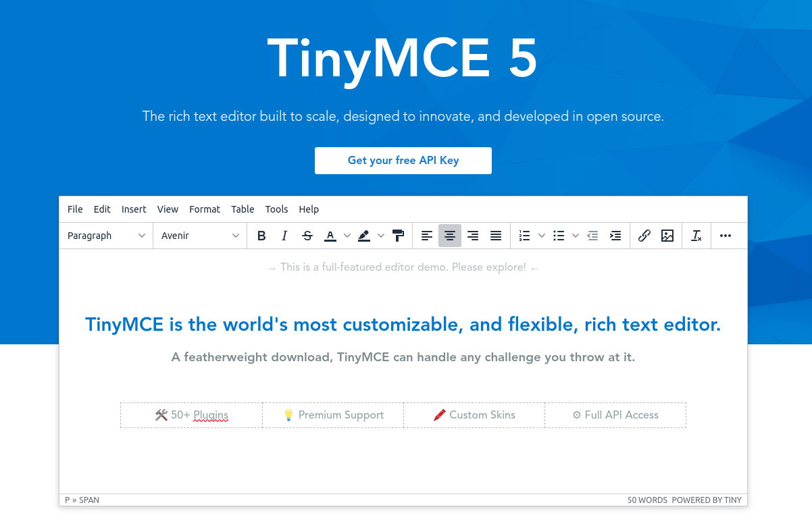Click the full-featured editor demo line
The height and width of the screenshot is (532, 812).
tap(403, 267)
